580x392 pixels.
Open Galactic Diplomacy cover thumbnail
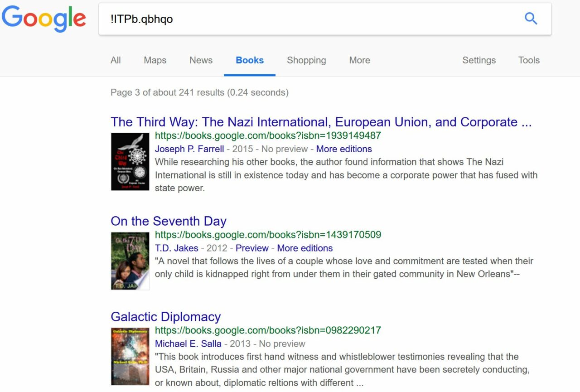(130, 356)
